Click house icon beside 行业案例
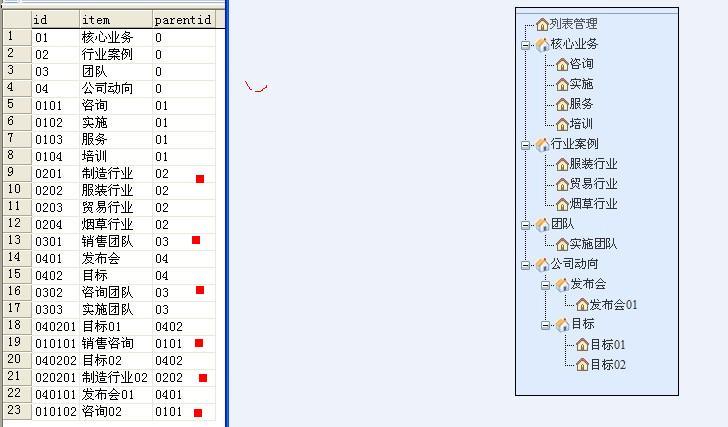Image resolution: width=728 pixels, height=427 pixels. tap(542, 145)
